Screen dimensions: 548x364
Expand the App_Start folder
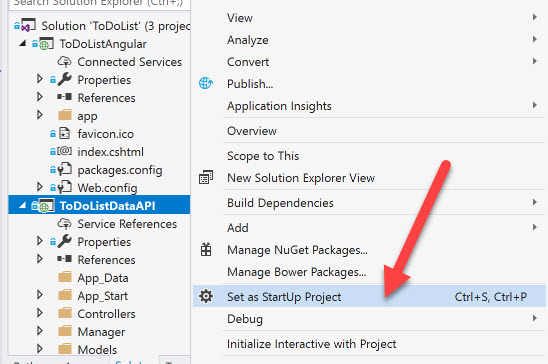click(x=40, y=295)
